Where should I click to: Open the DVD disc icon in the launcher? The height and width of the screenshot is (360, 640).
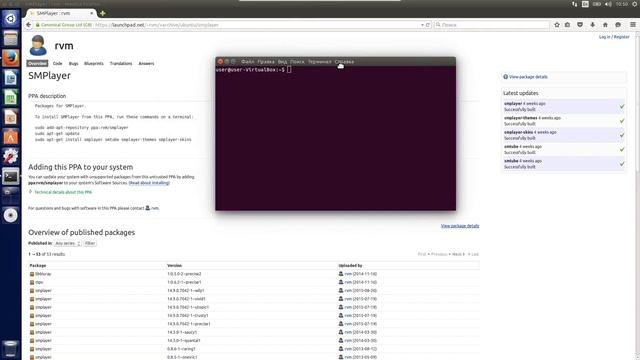coord(11,215)
